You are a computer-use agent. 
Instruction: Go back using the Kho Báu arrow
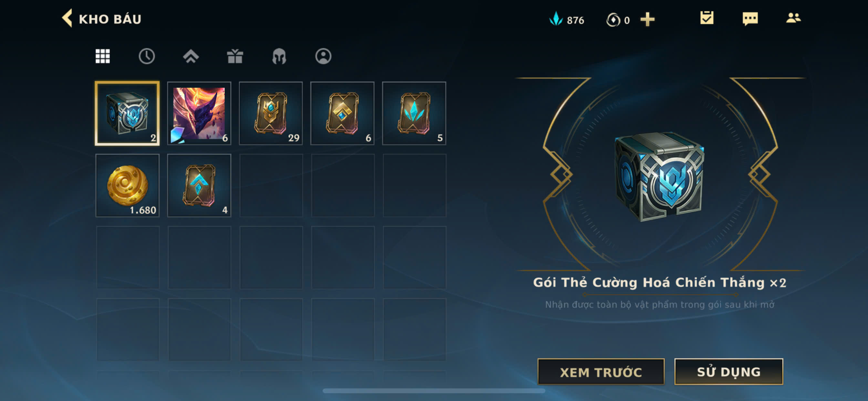(67, 18)
